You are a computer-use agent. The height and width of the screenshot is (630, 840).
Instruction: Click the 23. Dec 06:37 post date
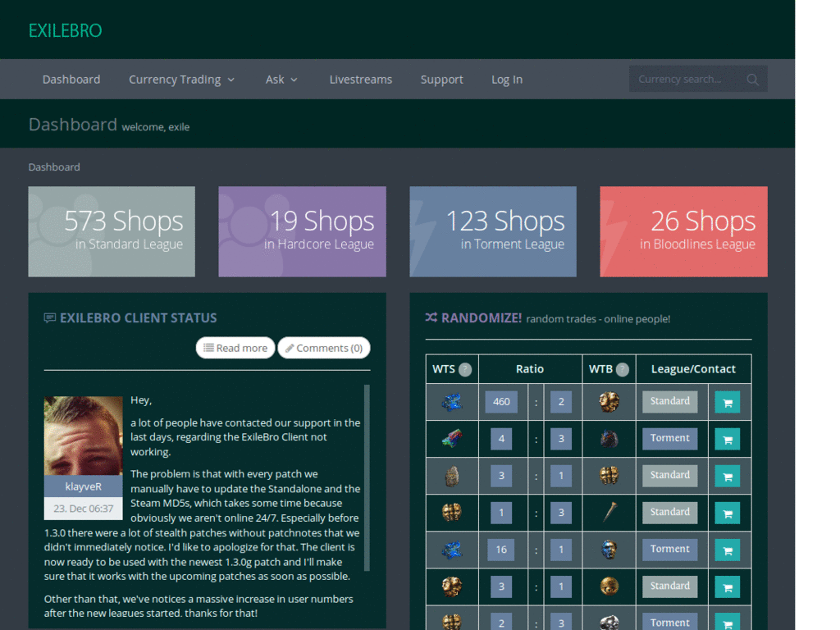point(83,509)
